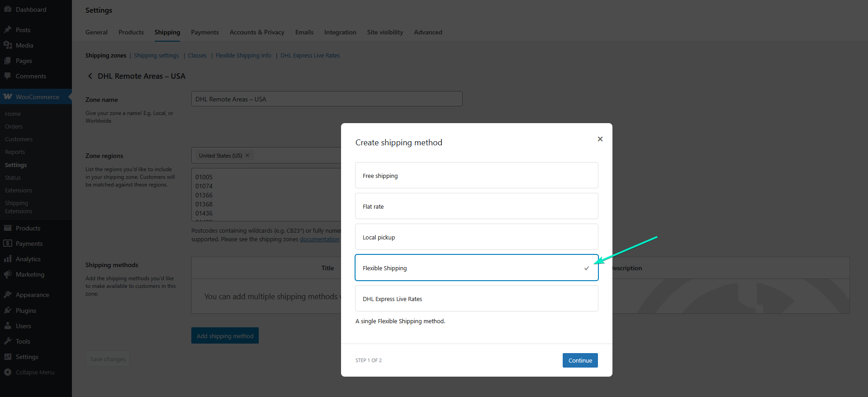Image resolution: width=868 pixels, height=397 pixels.
Task: Go back using the zone title chevron
Action: click(90, 76)
